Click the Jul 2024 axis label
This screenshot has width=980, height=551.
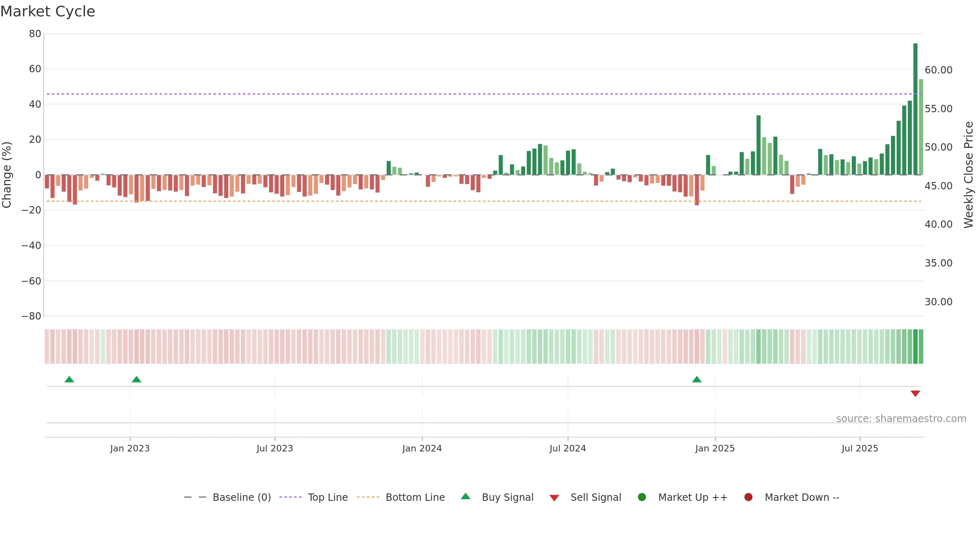(568, 449)
